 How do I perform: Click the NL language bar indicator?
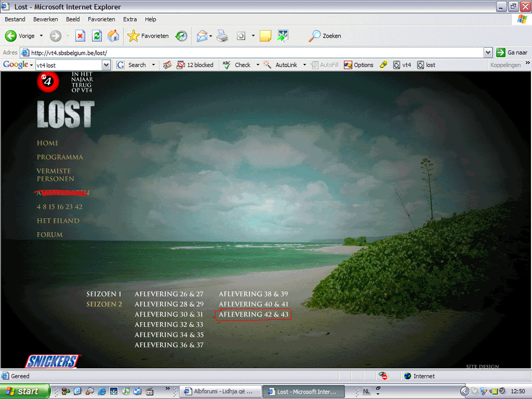tap(366, 391)
